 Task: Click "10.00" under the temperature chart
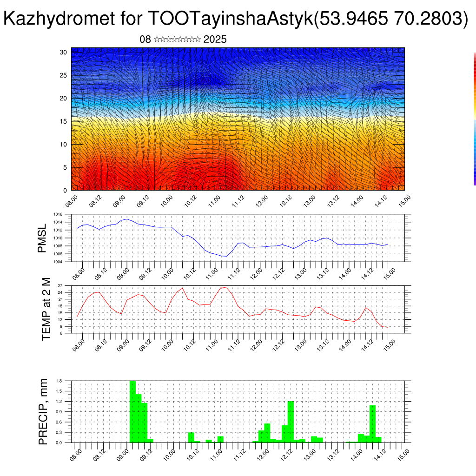click(x=167, y=345)
